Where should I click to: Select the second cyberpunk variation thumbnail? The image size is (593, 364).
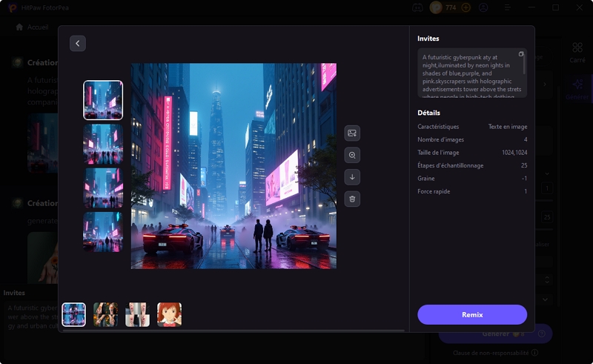[x=103, y=144]
